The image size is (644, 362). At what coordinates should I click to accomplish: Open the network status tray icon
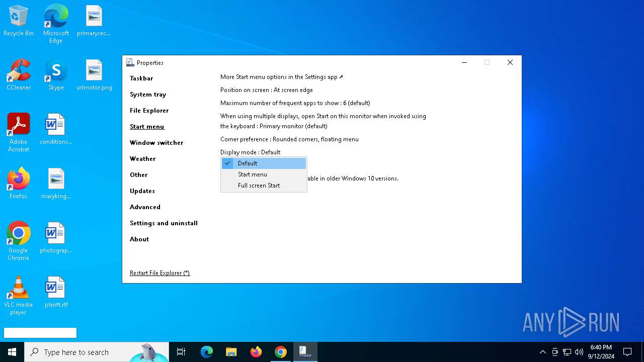tap(567, 352)
